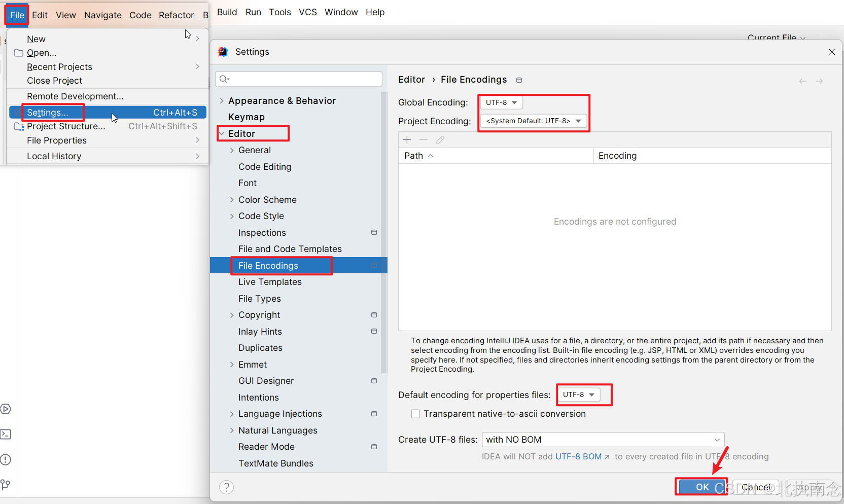
Task: Open the Project Encoding dropdown
Action: tap(534, 121)
